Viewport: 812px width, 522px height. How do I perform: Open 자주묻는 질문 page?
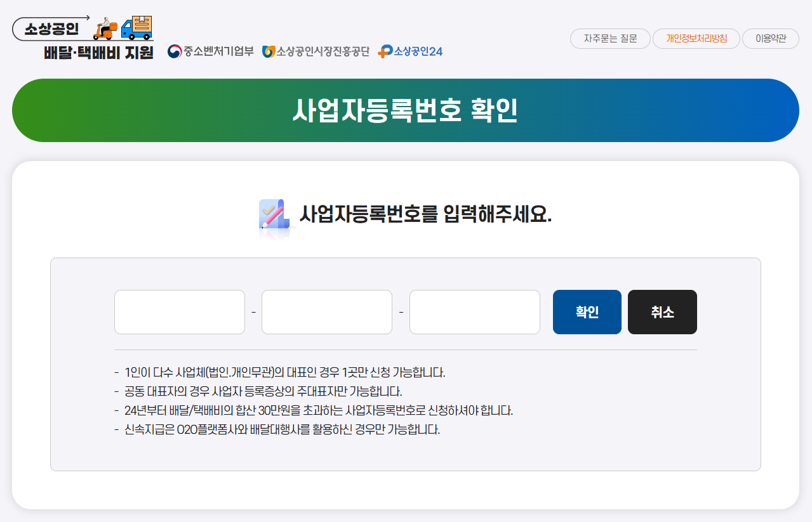click(609, 39)
